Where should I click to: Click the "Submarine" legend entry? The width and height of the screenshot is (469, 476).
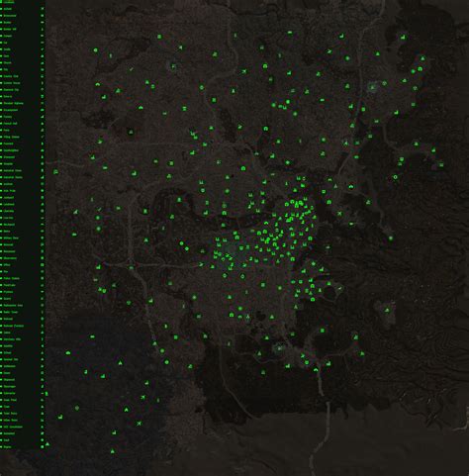[9, 393]
